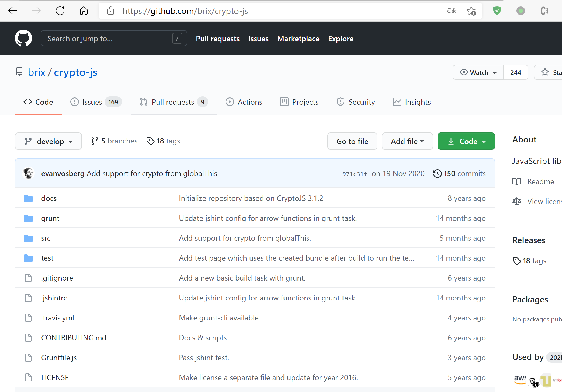
Task: Switch to the Issues tab with 169
Action: click(96, 102)
